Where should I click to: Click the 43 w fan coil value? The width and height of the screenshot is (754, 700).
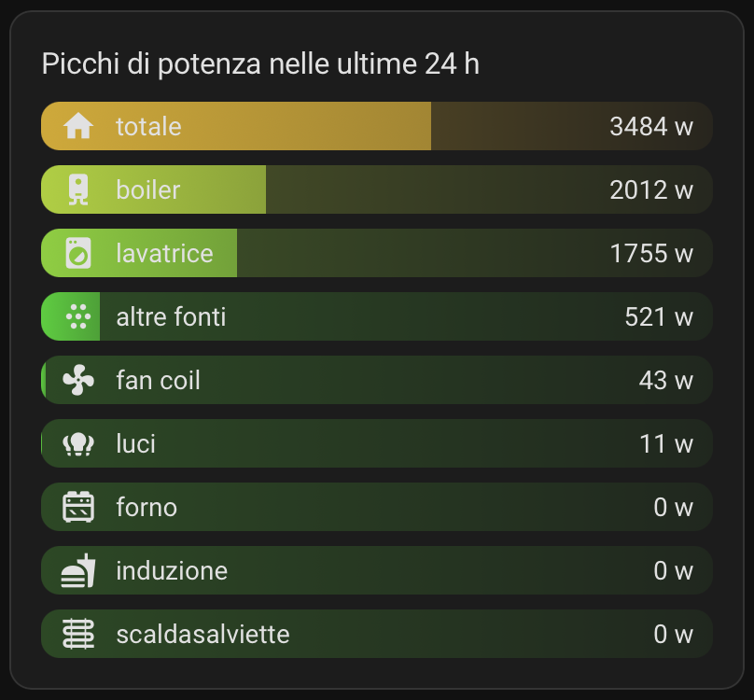[x=665, y=381]
